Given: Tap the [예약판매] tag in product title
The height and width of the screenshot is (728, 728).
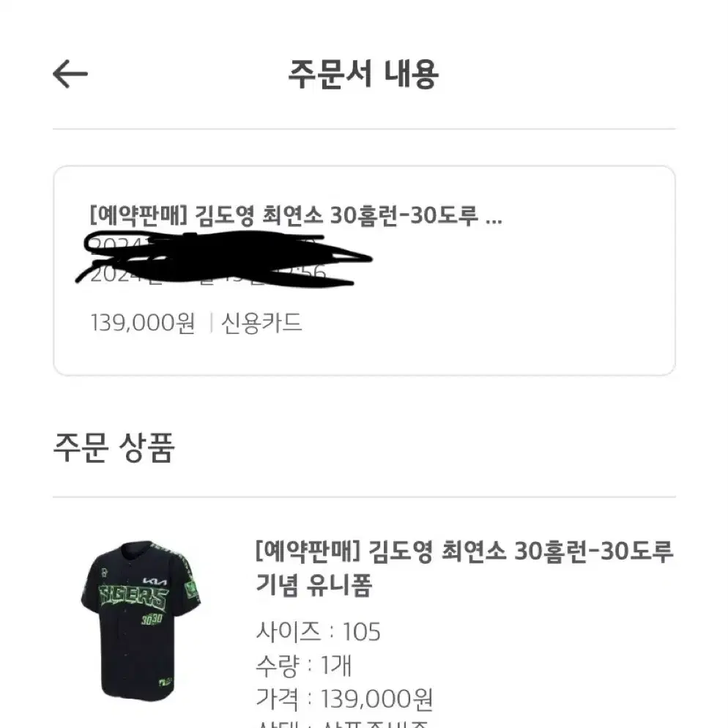Looking at the screenshot, I should [308, 551].
